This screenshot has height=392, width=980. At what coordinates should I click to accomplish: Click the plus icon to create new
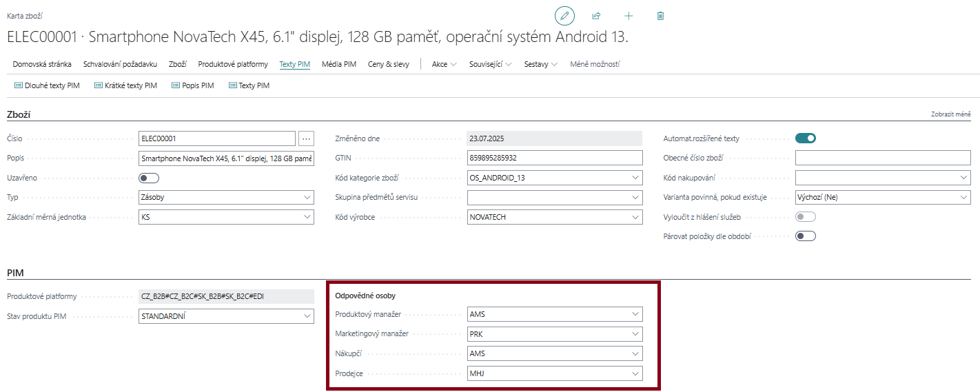(629, 16)
